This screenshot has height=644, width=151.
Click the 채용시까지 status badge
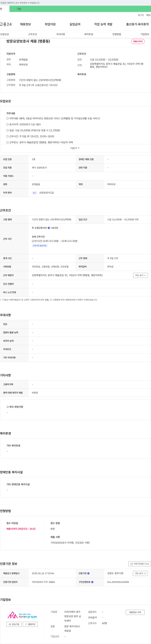pyautogui.click(x=138, y=41)
